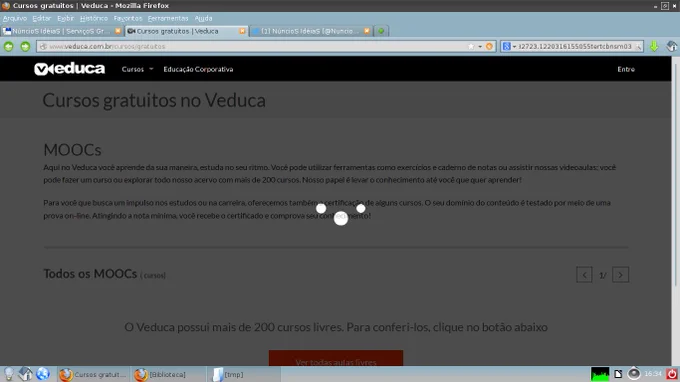Click the clipboard note icon in tray

[618, 374]
